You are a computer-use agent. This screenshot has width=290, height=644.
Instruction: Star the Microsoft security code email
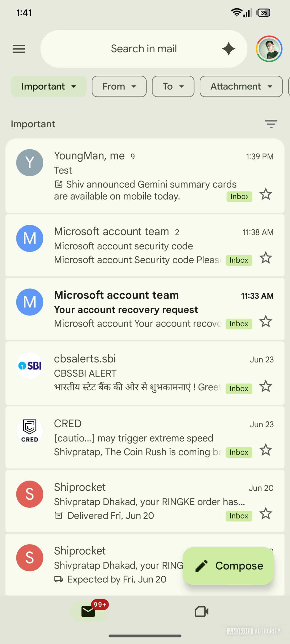(266, 258)
